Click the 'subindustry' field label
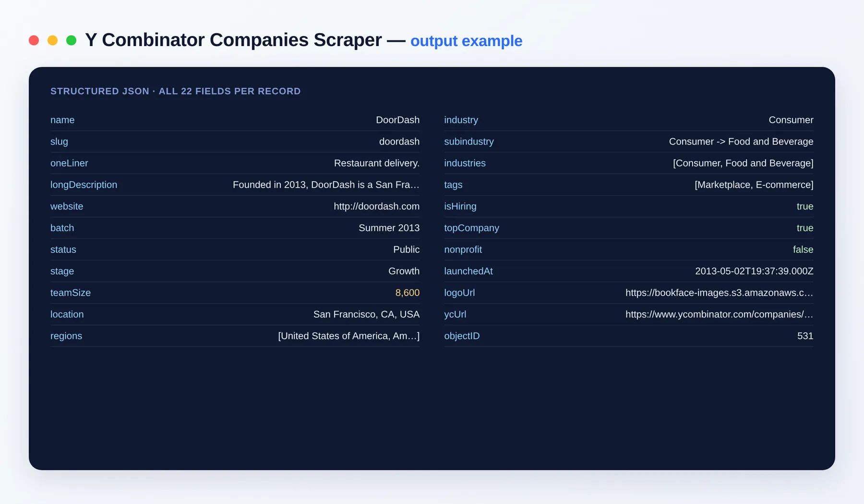The image size is (864, 504). click(468, 142)
